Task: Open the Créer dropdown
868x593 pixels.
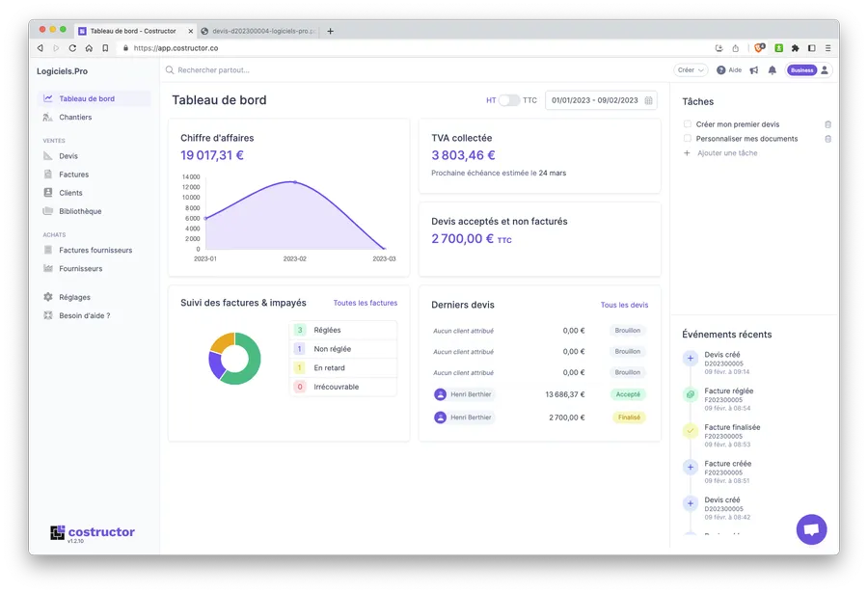Action: tap(690, 70)
